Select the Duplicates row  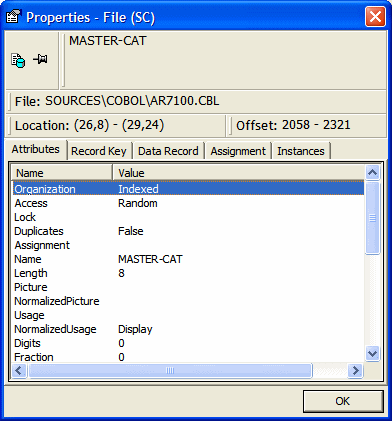[188, 231]
